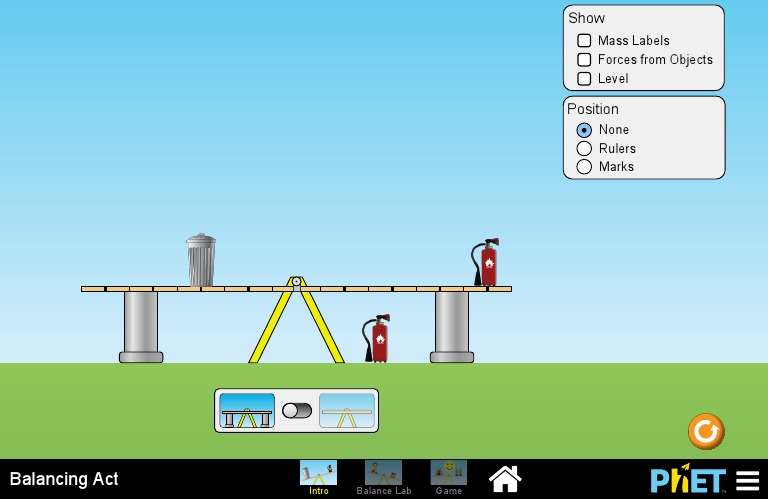This screenshot has width=768, height=499.
Task: Enable the Mass Labels checkbox
Action: tap(584, 40)
